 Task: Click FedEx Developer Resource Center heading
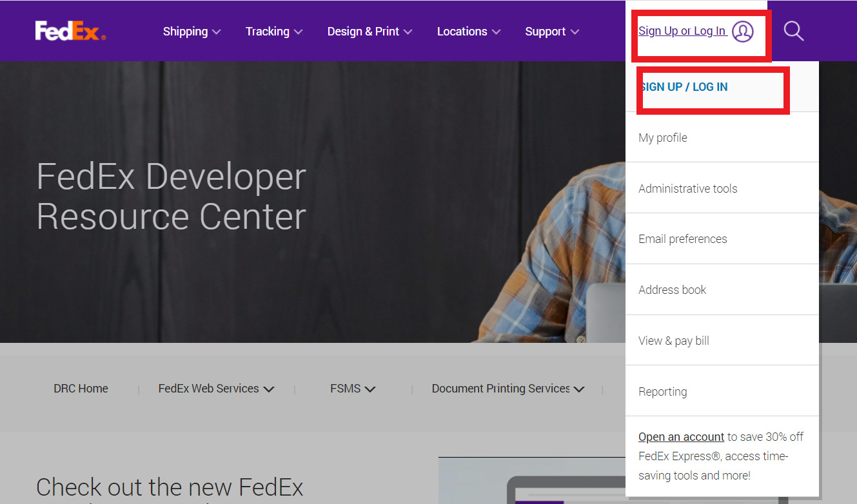tap(171, 196)
